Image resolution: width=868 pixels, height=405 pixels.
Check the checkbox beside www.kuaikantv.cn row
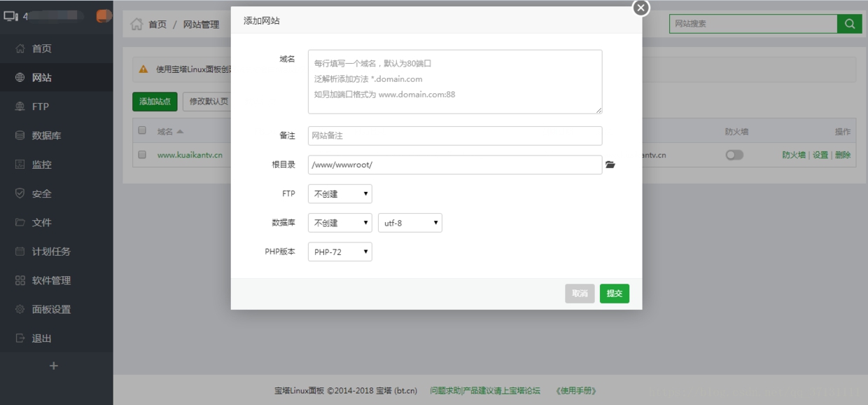point(142,155)
